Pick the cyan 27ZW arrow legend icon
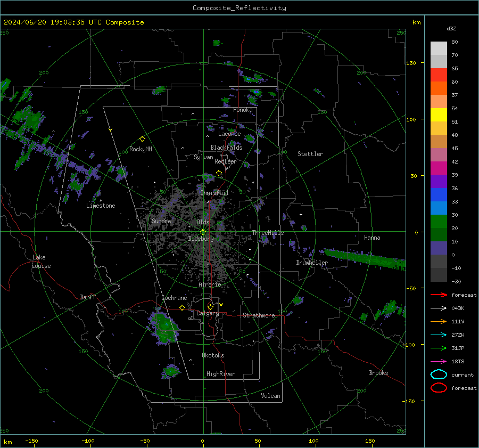This screenshot has height=448, width=479. pos(439,335)
